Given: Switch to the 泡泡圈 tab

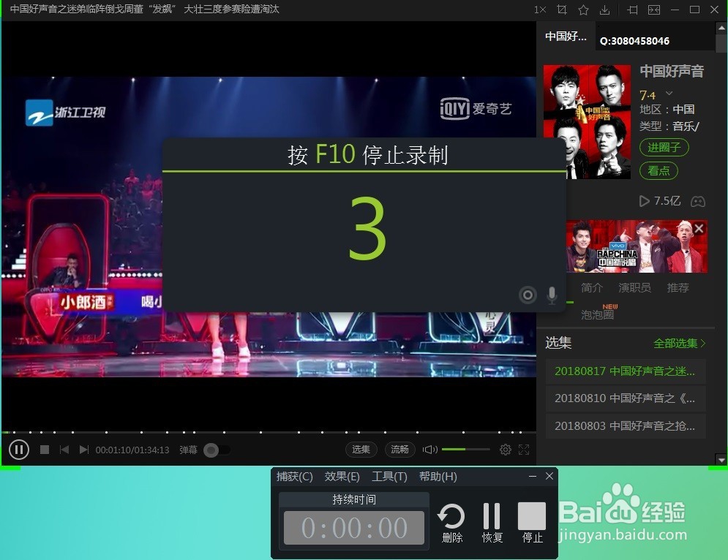Looking at the screenshot, I should 598,314.
